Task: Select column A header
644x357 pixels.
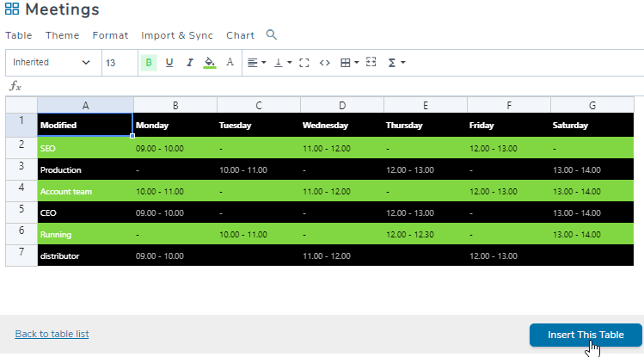Action: tap(85, 105)
